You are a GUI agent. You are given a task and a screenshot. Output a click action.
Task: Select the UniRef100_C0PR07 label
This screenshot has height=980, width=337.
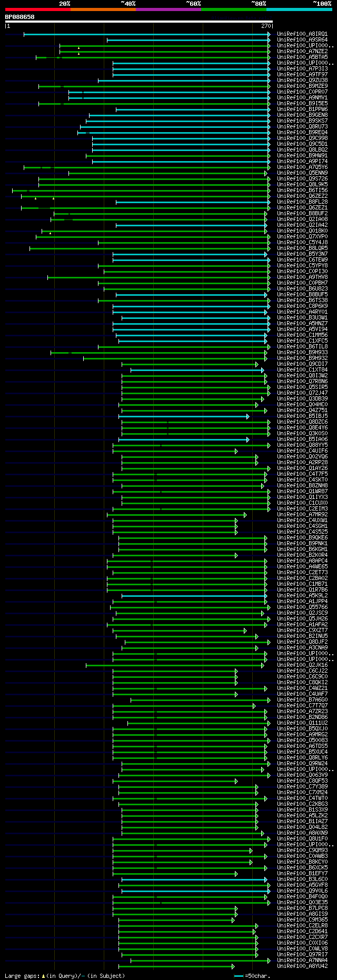[x=302, y=92]
